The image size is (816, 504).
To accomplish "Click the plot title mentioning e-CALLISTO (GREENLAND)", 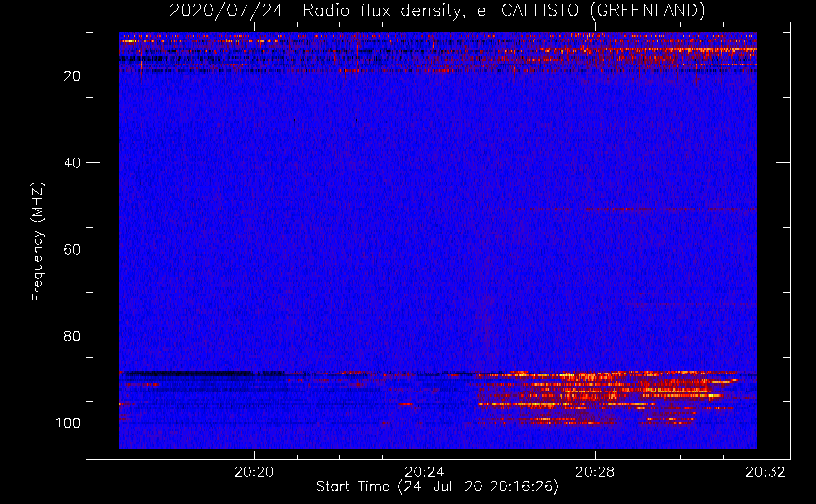I will [437, 10].
